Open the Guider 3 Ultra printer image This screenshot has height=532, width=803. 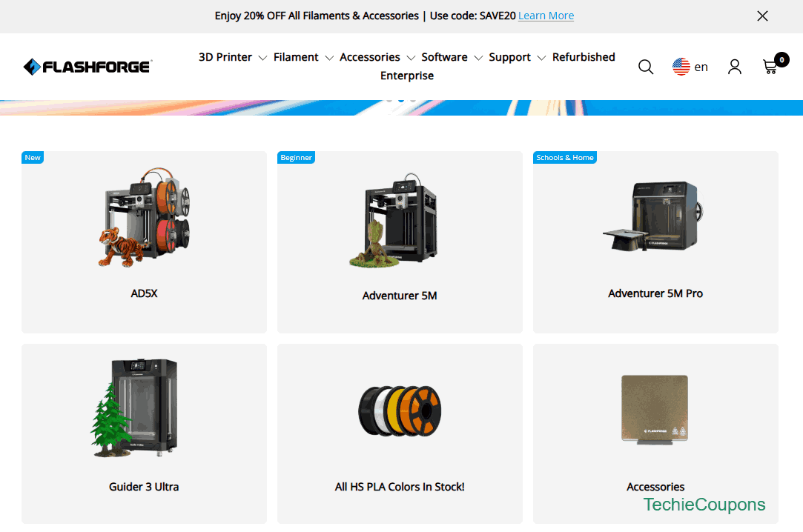pos(136,408)
